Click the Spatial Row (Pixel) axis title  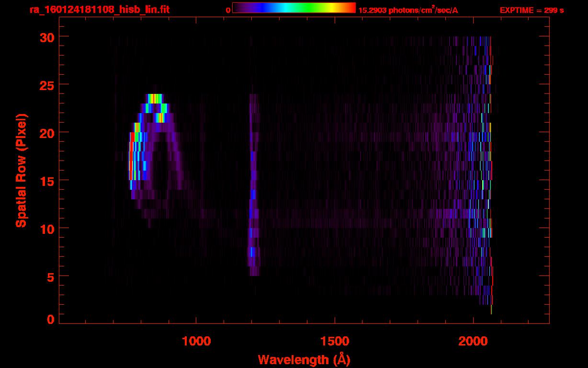22,170
